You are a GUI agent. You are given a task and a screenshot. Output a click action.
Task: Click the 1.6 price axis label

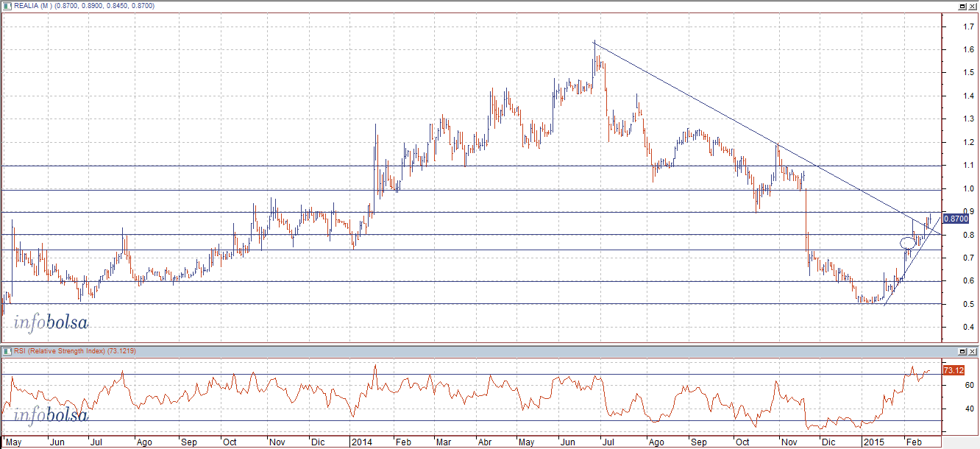click(x=969, y=49)
